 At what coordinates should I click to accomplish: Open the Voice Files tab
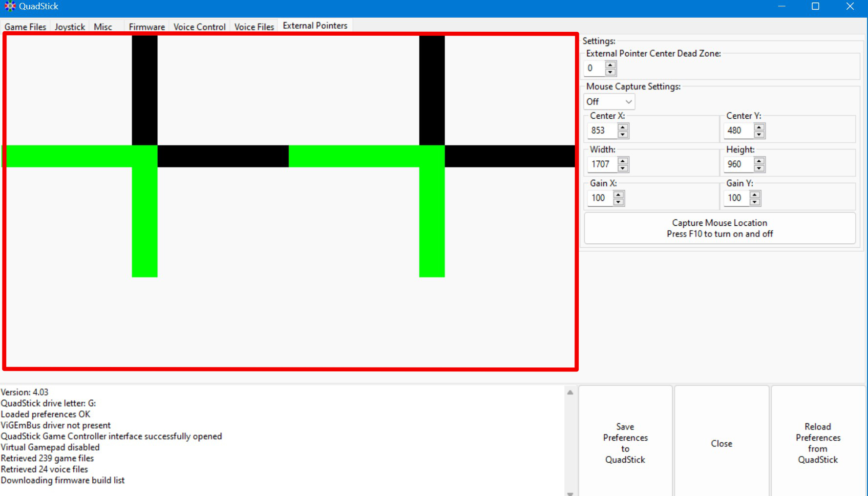(254, 27)
